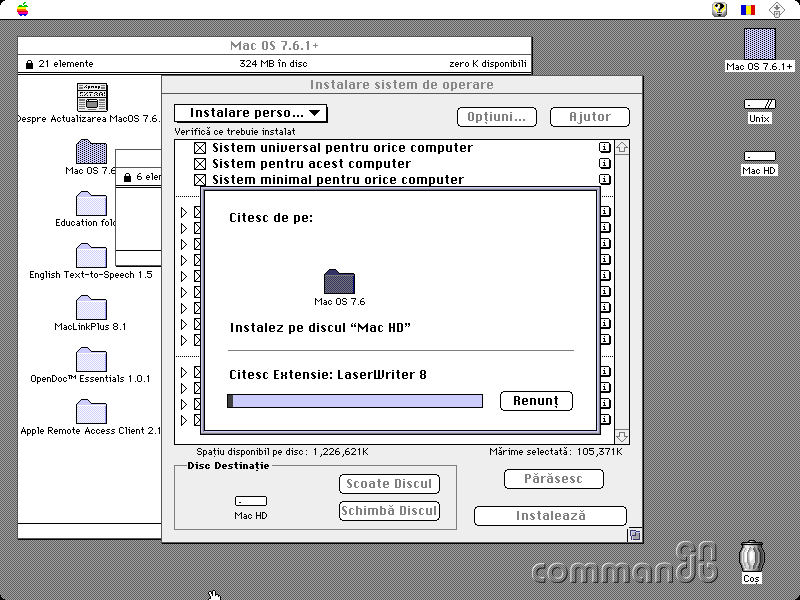
Task: Click Mărime selectată: 105,371K text
Action: tap(556, 452)
